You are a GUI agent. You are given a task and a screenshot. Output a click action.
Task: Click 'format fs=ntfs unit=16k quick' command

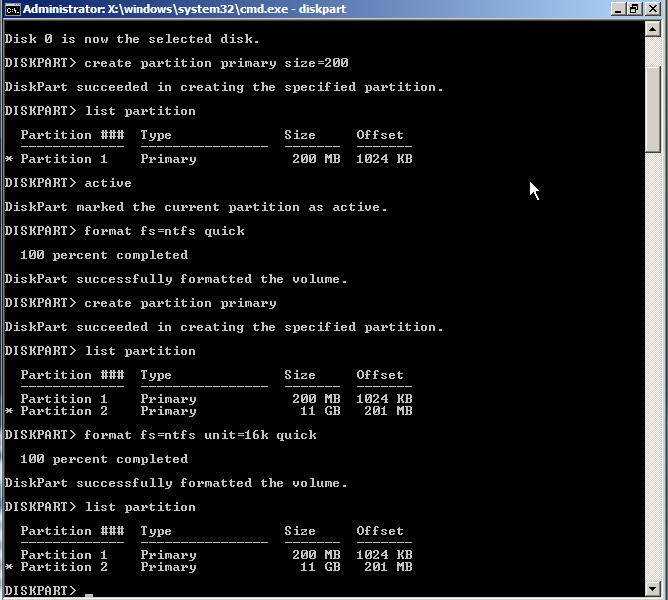point(200,435)
